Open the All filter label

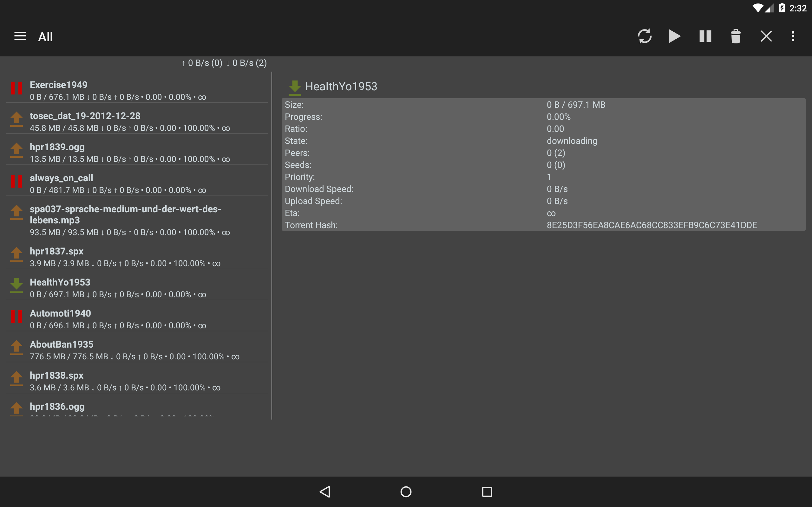tap(45, 36)
